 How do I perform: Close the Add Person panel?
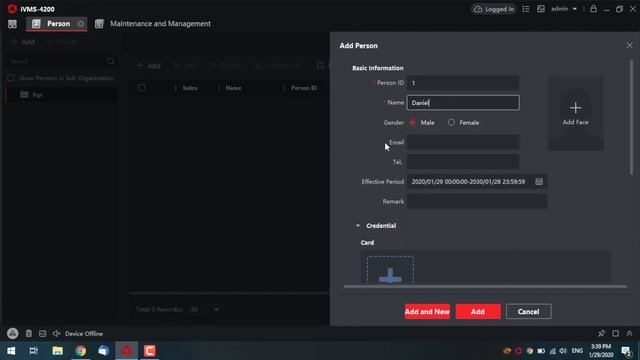click(629, 45)
